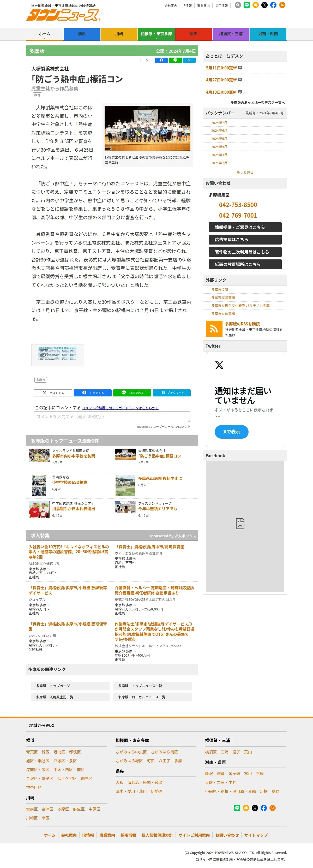Expand the 横須賀・三浦 navigation dropdown
The height and width of the screenshot is (868, 313).
pos(231,34)
